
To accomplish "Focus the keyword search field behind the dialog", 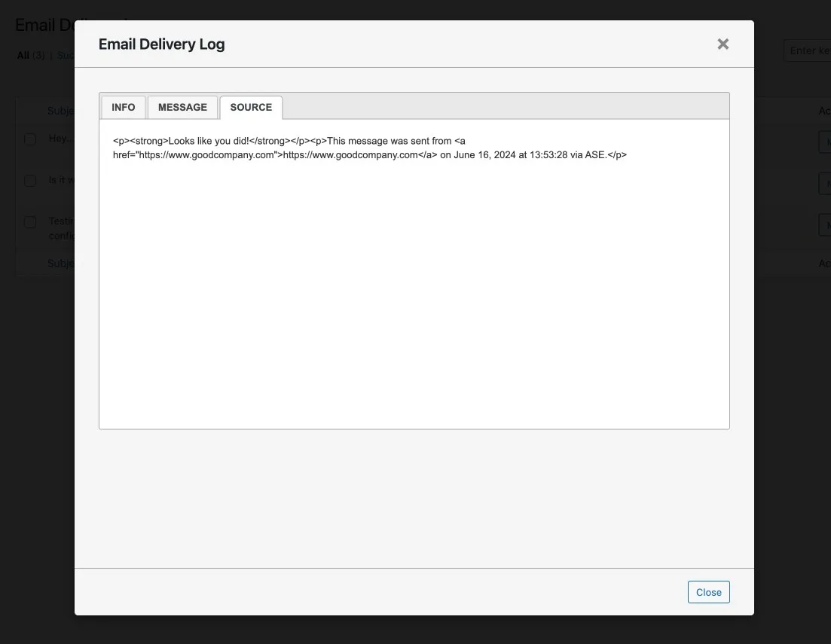I will point(807,50).
